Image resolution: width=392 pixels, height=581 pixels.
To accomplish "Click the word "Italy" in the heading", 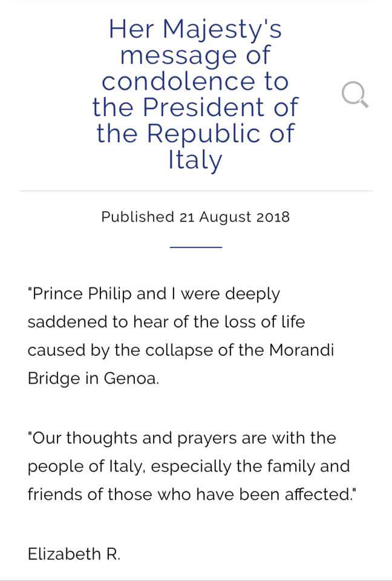I will (195, 161).
